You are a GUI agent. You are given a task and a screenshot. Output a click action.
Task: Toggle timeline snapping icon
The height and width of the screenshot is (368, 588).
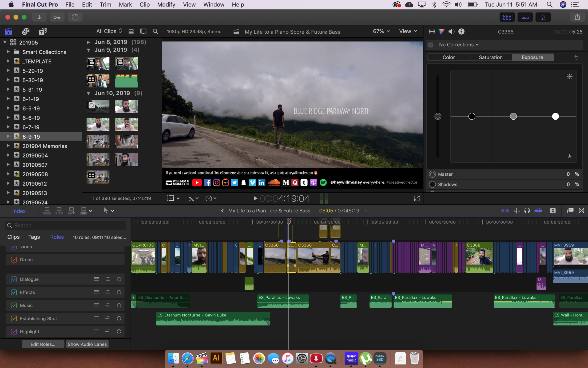click(505, 211)
